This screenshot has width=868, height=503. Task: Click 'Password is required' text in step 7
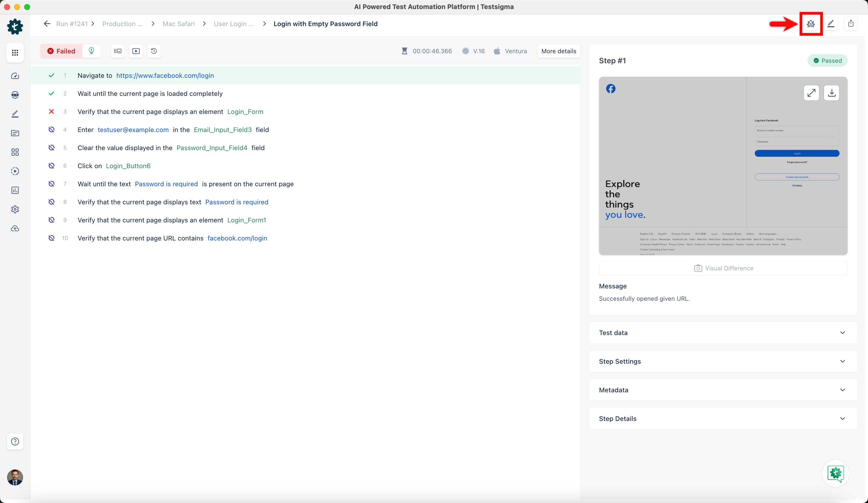[166, 184]
